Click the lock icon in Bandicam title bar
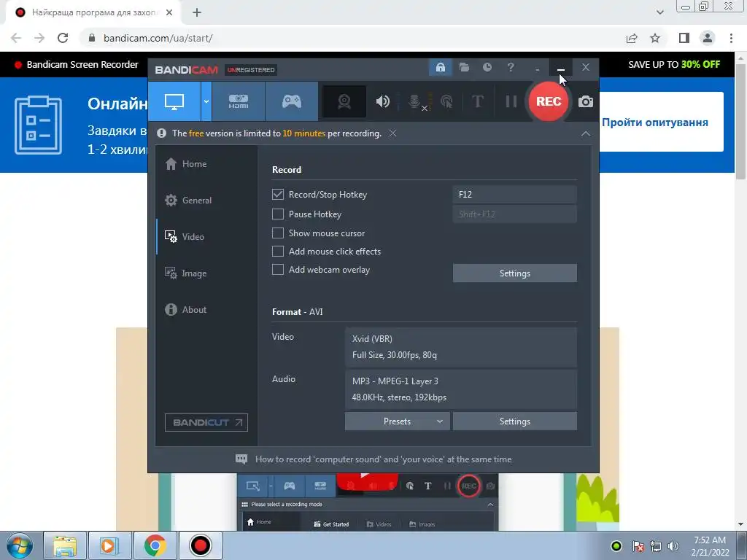 click(x=441, y=68)
